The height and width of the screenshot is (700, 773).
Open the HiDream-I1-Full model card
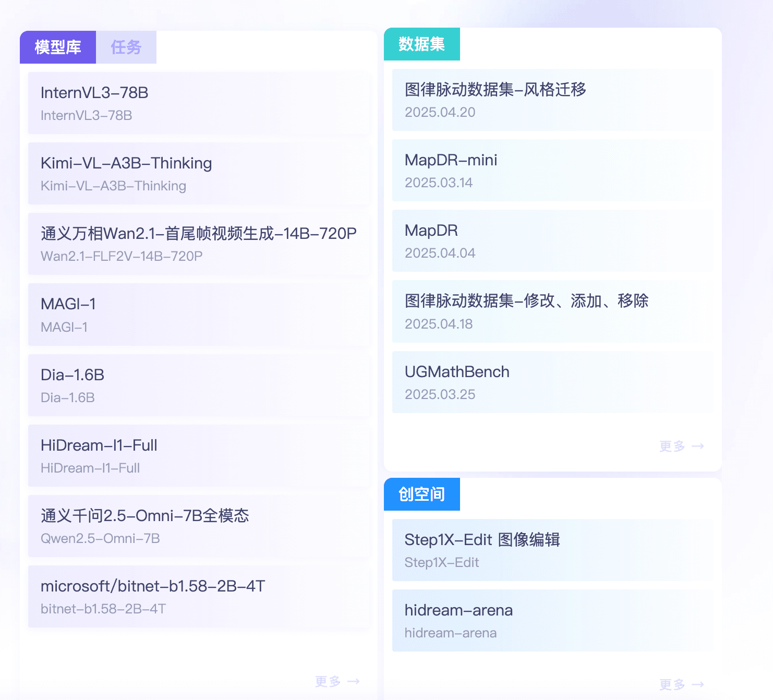[199, 455]
